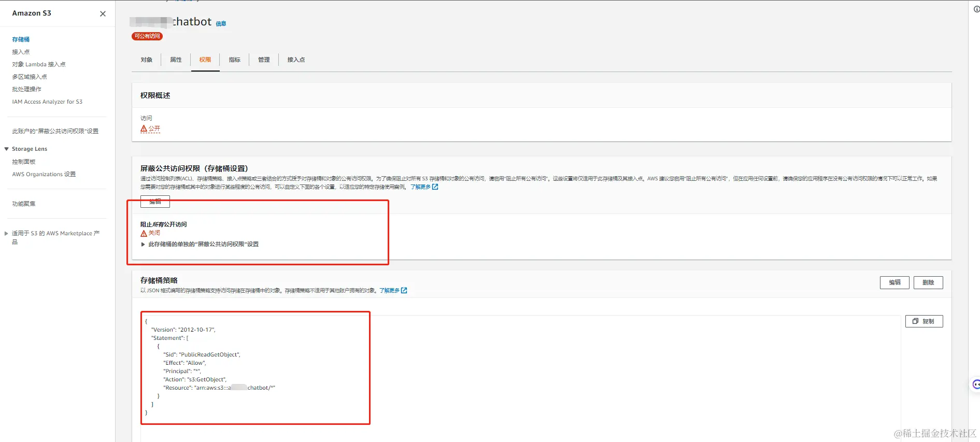
Task: Click the "Resource" ARN line in policy
Action: [x=219, y=388]
